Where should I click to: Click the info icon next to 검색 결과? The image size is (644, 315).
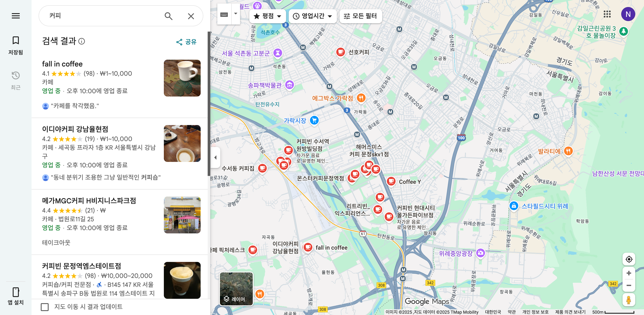pos(82,41)
